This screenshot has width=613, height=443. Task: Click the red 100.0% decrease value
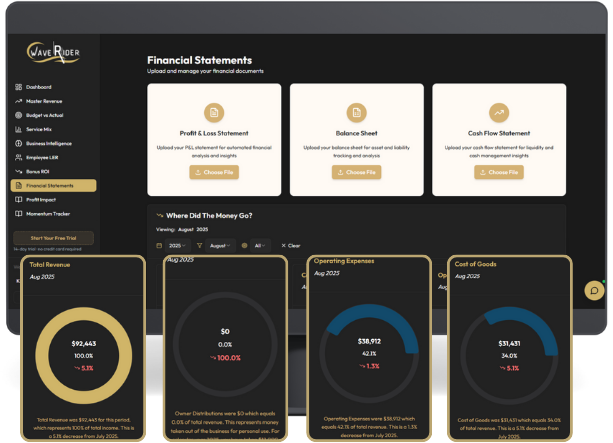coord(225,358)
